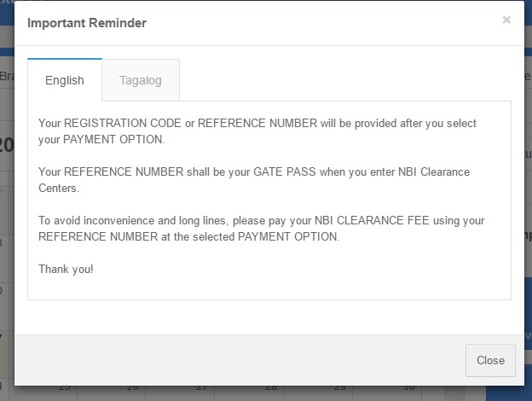Click the paragraph starting 'Your REGISTRATION CODE'
The width and height of the screenshot is (532, 401).
tap(257, 131)
